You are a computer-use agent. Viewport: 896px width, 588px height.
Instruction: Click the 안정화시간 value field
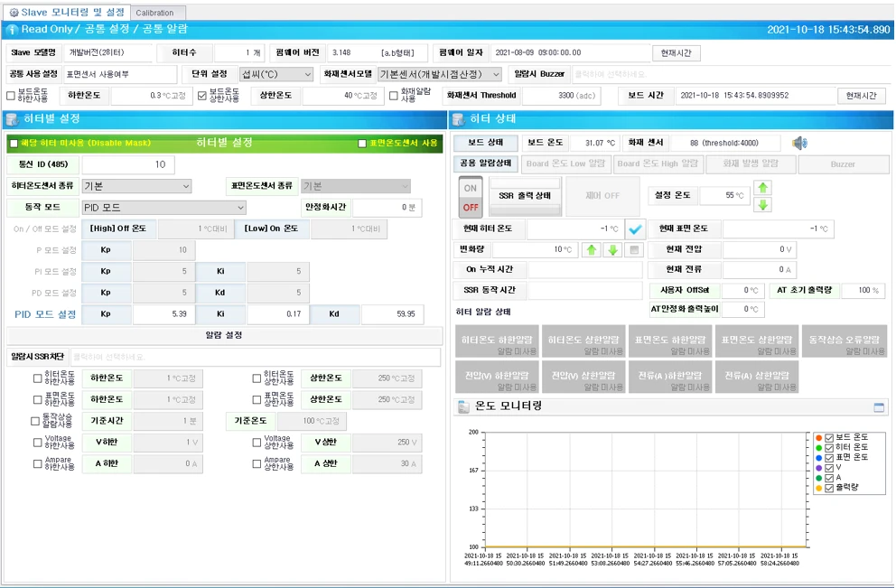pyautogui.click(x=387, y=208)
